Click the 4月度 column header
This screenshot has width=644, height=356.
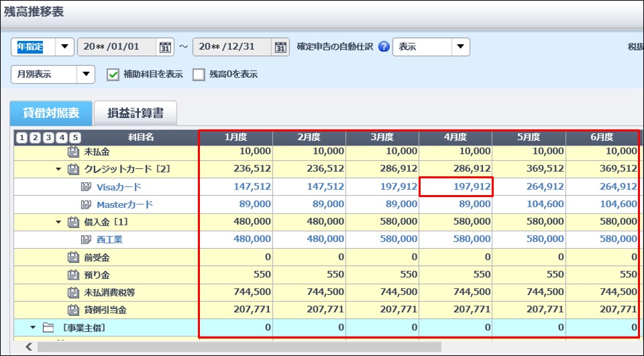click(455, 137)
